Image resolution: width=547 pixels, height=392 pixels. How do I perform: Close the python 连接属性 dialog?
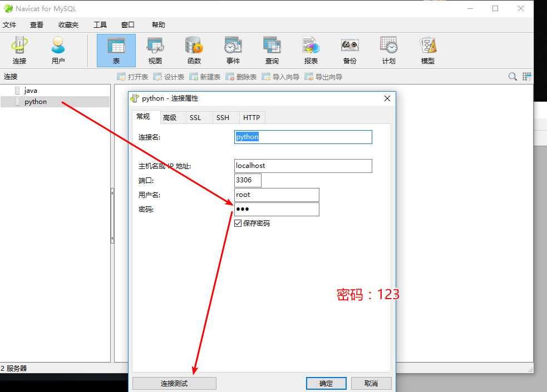tap(387, 98)
